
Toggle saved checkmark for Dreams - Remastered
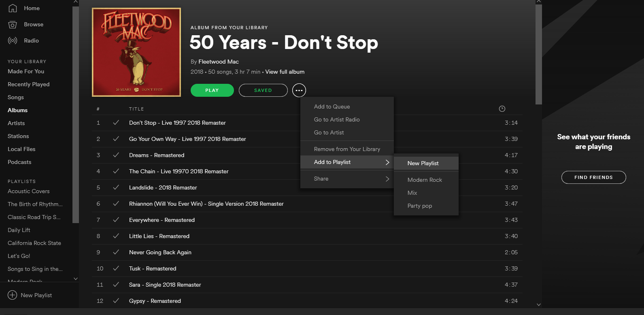click(116, 155)
